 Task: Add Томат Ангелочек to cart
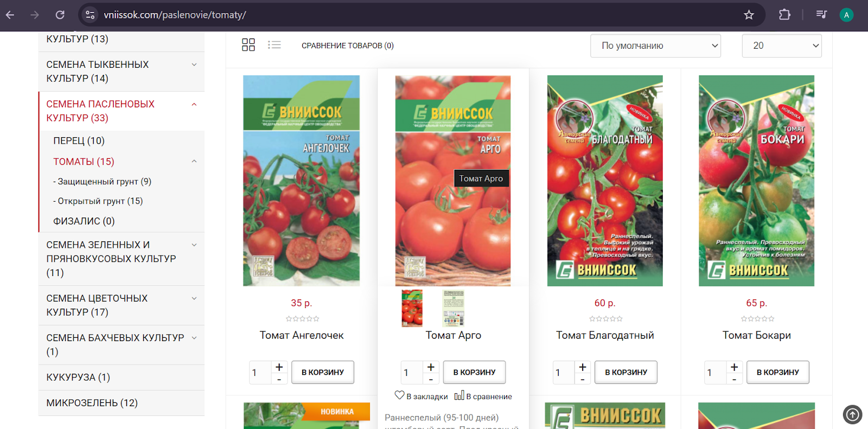tap(322, 373)
